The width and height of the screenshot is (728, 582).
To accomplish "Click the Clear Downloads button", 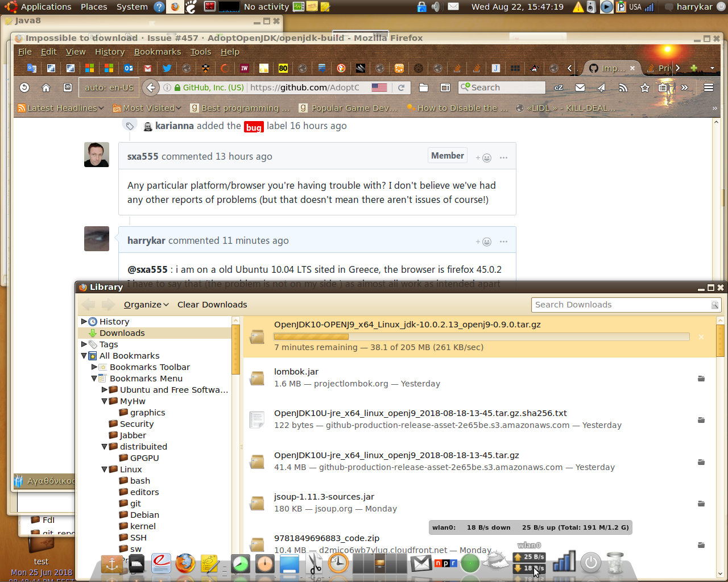I will point(212,304).
